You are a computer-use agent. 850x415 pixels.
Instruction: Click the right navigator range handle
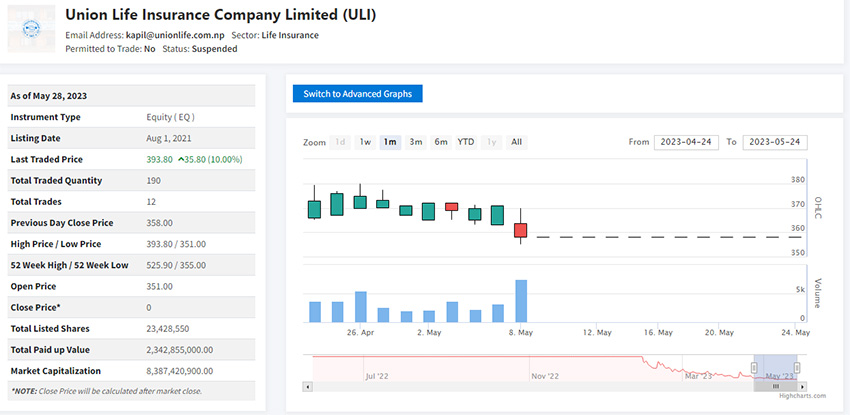click(x=797, y=368)
